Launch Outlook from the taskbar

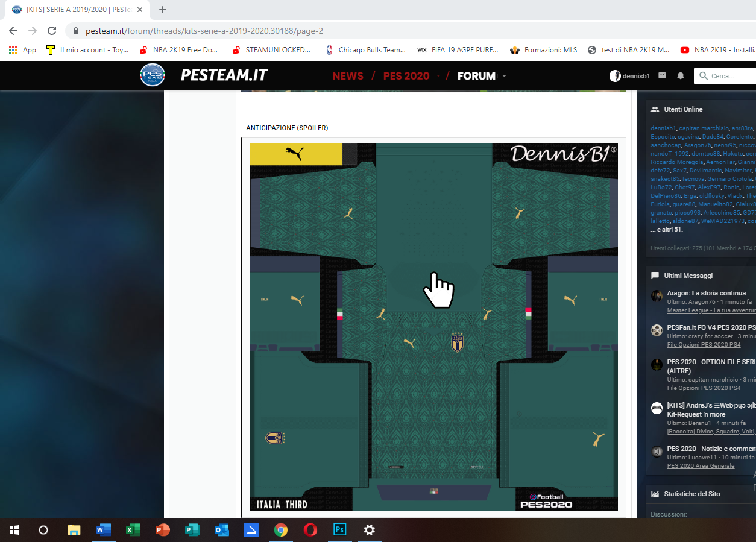point(221,530)
